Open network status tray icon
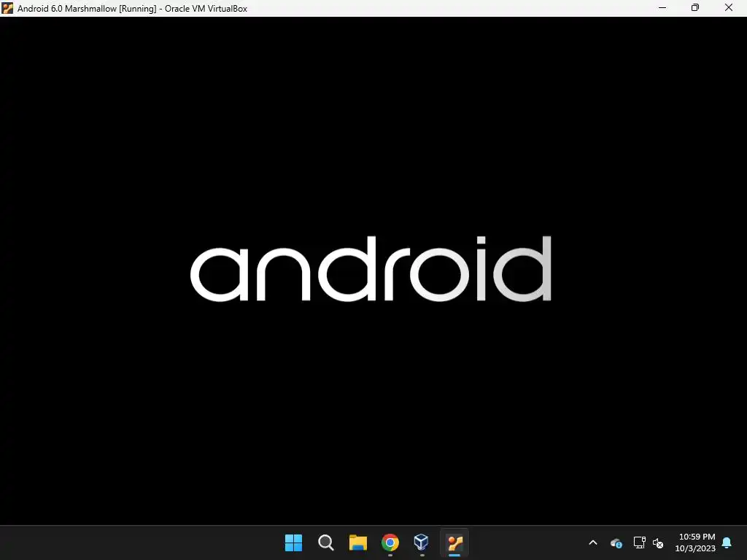 pos(639,542)
